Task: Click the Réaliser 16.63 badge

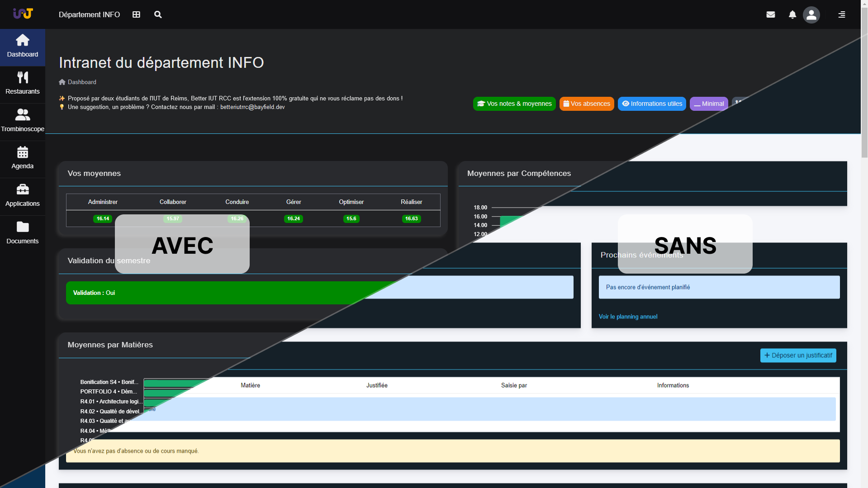Action: tap(412, 218)
